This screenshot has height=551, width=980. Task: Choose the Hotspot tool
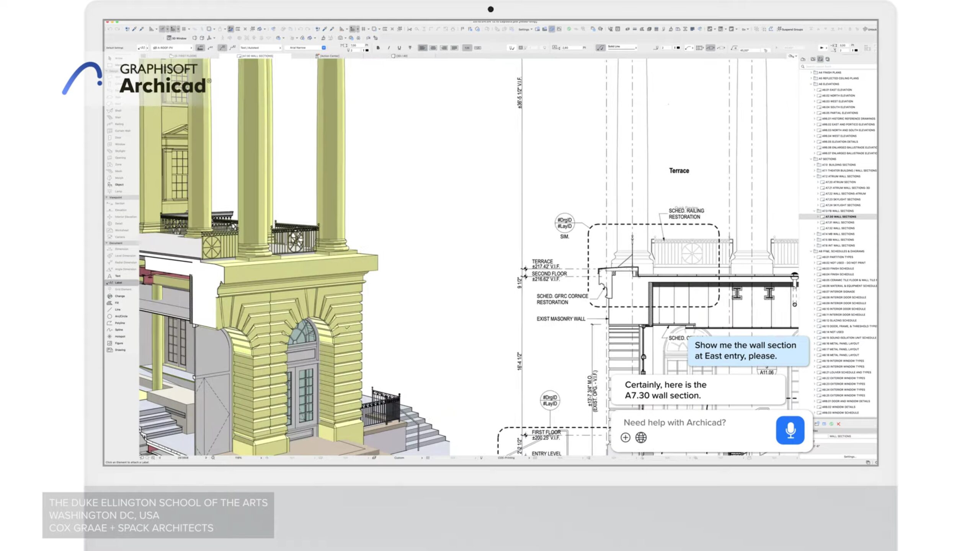tap(119, 336)
